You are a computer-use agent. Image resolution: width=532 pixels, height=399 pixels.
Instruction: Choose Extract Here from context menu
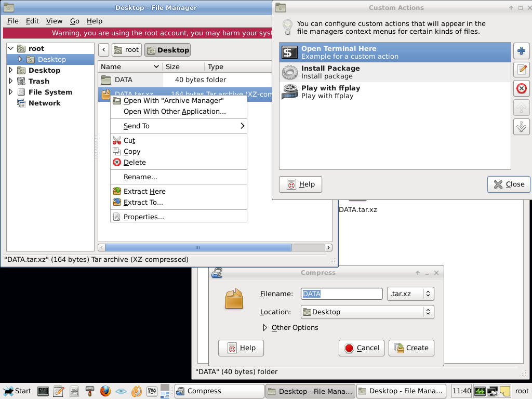pyautogui.click(x=144, y=191)
